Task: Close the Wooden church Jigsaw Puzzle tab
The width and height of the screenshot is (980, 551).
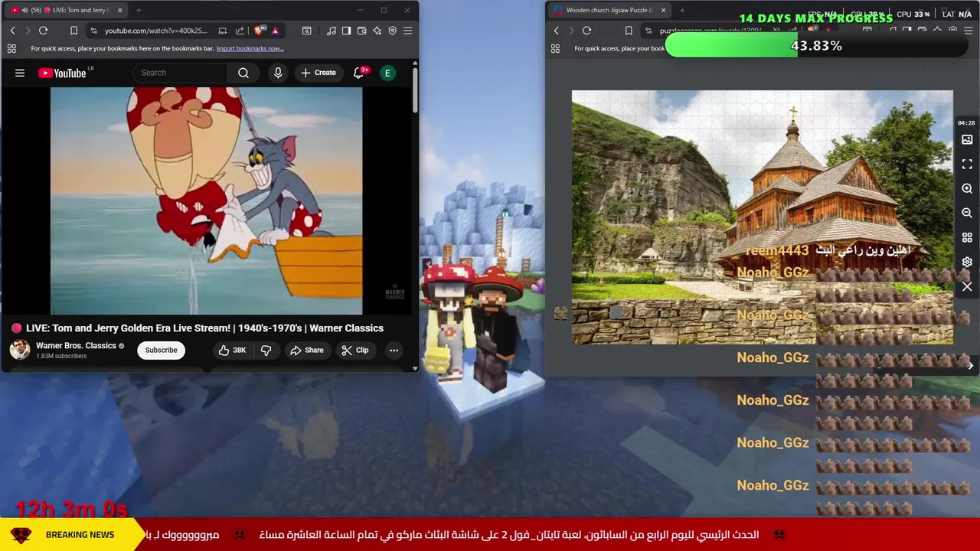Action: click(663, 10)
